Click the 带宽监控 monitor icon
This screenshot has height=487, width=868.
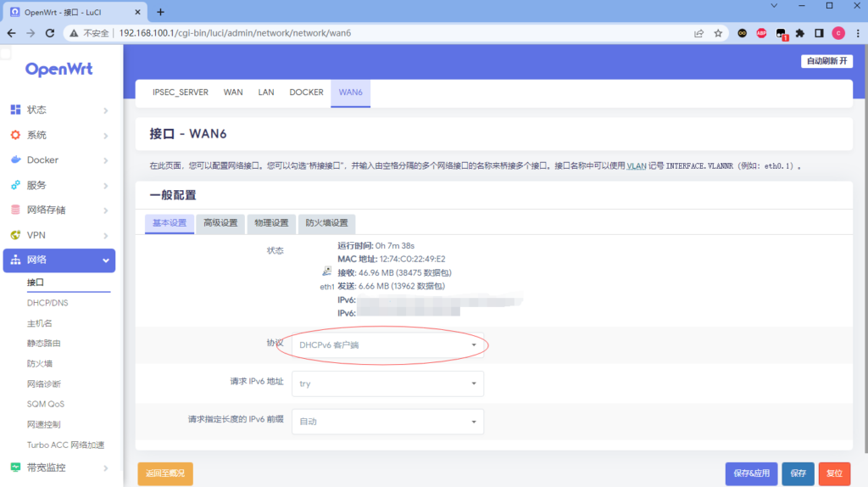15,467
